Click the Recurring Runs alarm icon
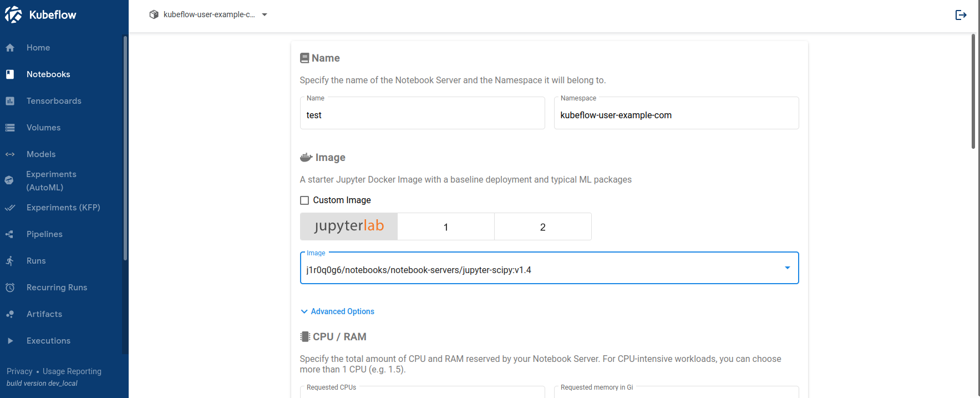 [10, 288]
